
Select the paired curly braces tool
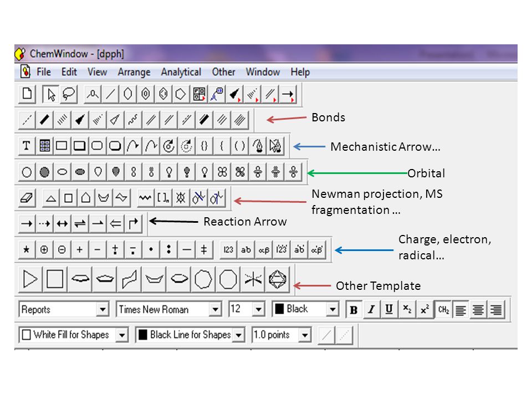coord(204,146)
